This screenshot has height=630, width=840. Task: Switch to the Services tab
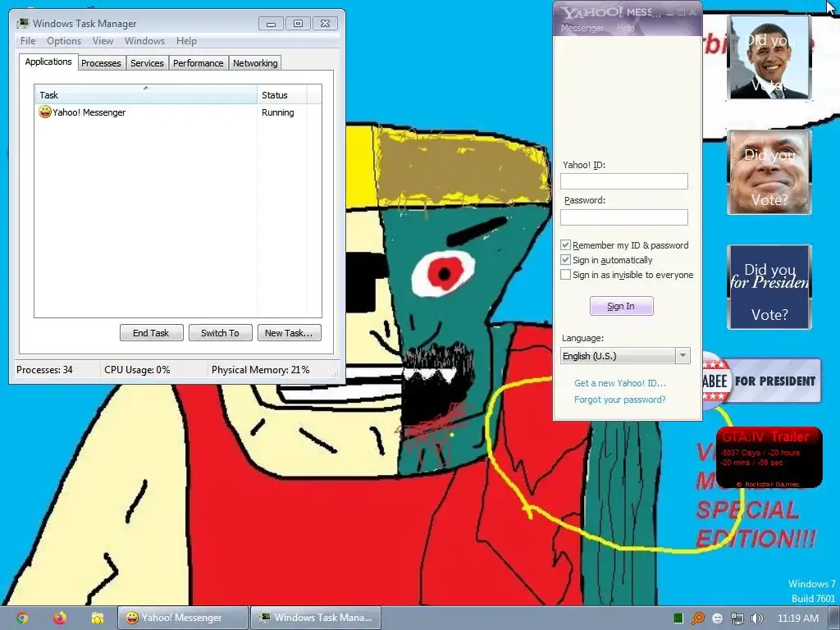click(147, 63)
